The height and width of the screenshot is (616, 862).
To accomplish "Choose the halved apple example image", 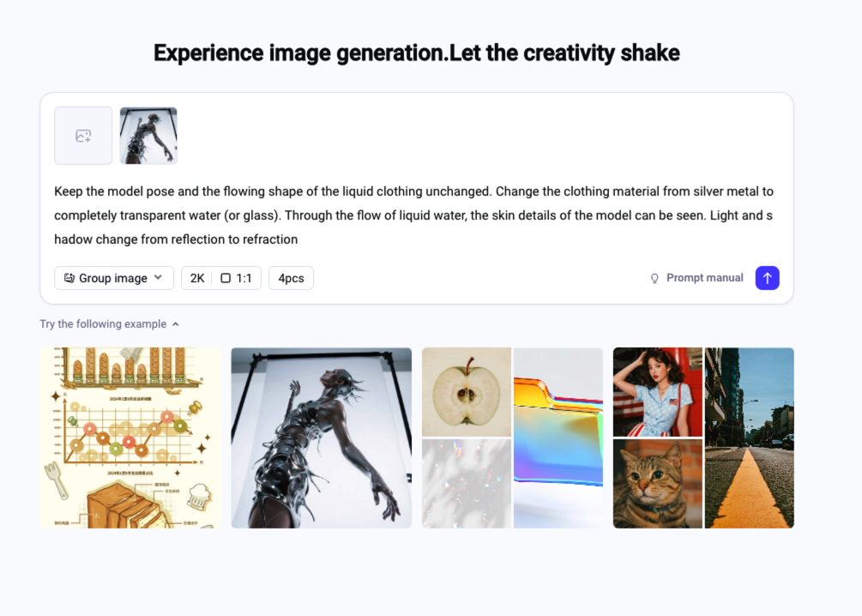I will click(x=466, y=391).
